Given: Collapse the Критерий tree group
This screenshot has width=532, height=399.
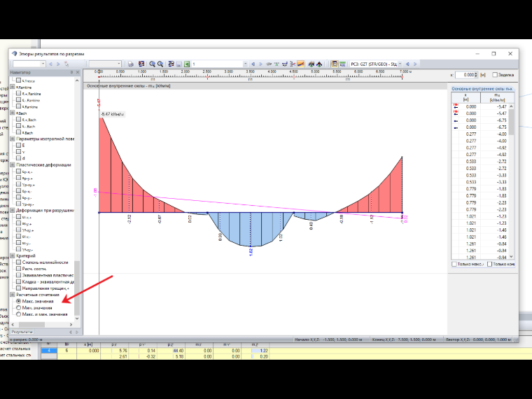Looking at the screenshot, I should (13, 255).
